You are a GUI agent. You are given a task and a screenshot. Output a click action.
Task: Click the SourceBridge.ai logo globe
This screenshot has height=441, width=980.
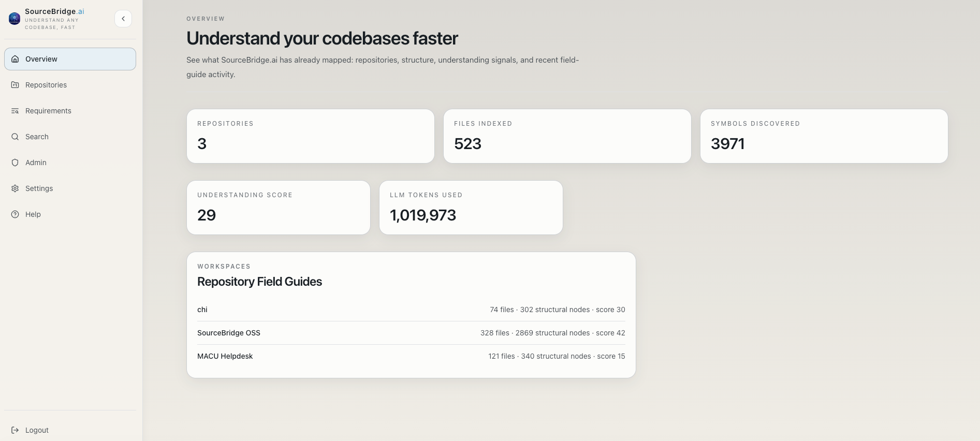14,18
